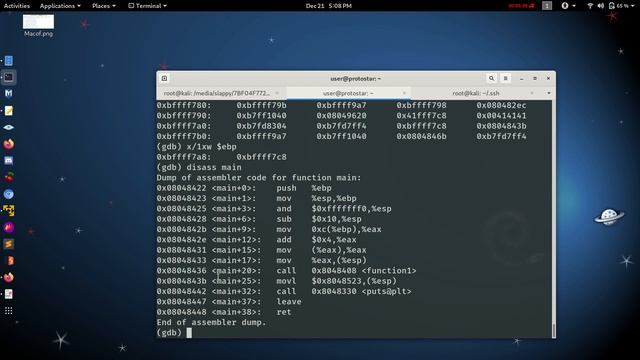This screenshot has width=640, height=360.
Task: Open the yellow notes app in dock
Action: (9, 111)
